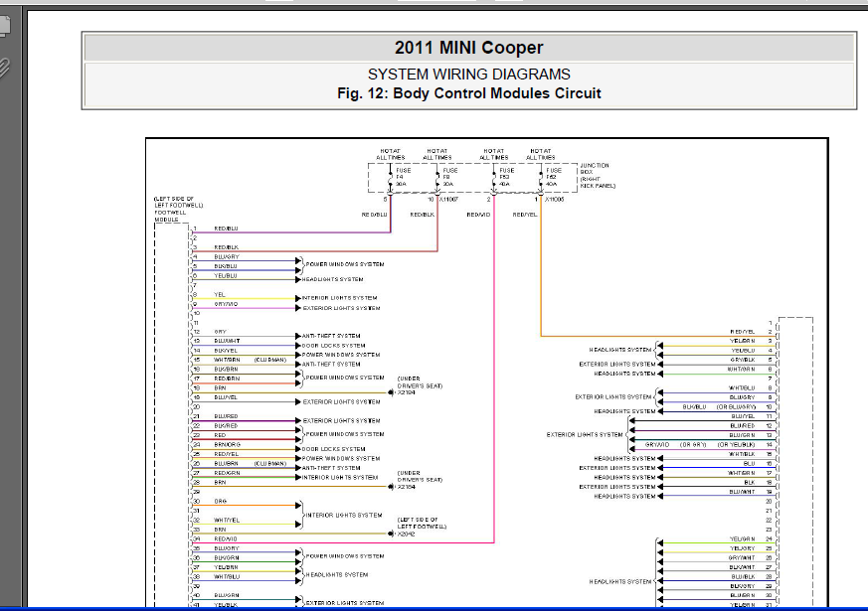The image size is (868, 611).
Task: Click 'WHT/YEL' wire label at left pin 32
Action: [x=227, y=521]
